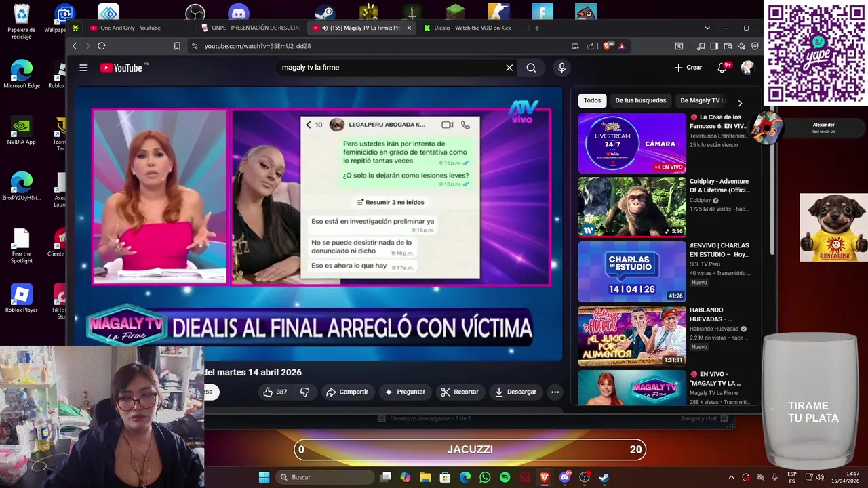Open the Brave Wallet icon
Viewport: 868px width, 488px height.
(728, 46)
